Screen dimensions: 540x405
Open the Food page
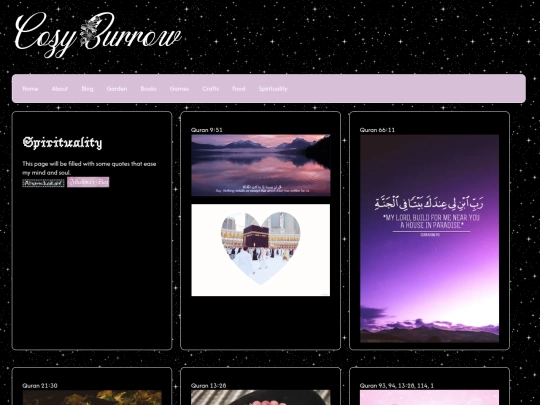pos(239,89)
